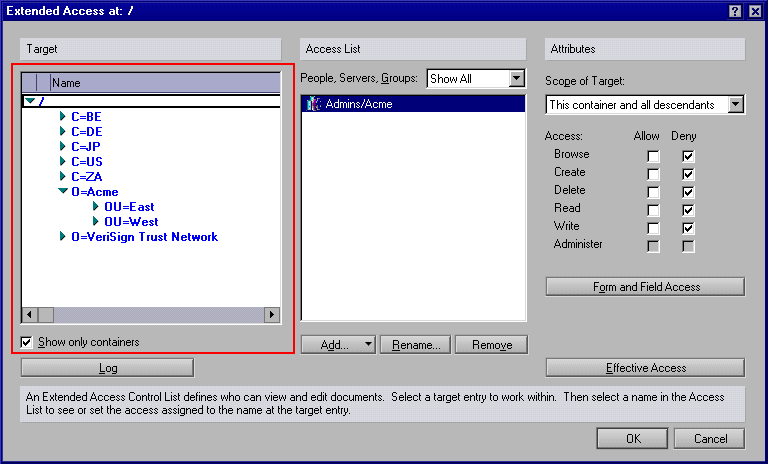The height and width of the screenshot is (464, 768).
Task: Click the Name column header
Action: 166,83
